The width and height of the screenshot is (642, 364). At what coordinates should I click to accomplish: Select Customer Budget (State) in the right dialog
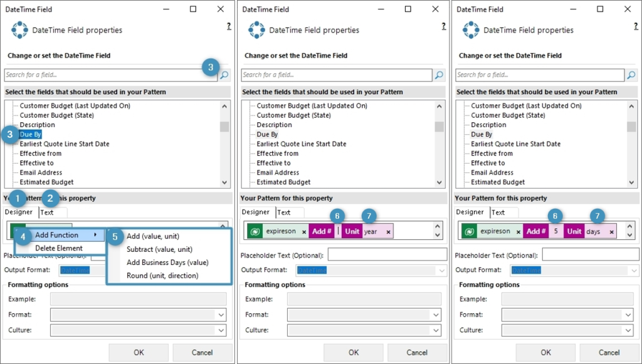pyautogui.click(x=508, y=115)
